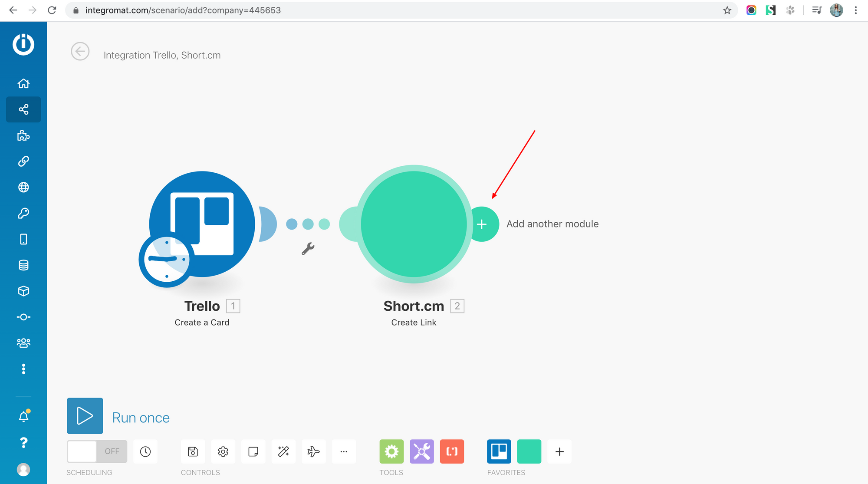The height and width of the screenshot is (484, 868).
Task: Toggle the scheduling ON/OFF switch
Action: 97,451
